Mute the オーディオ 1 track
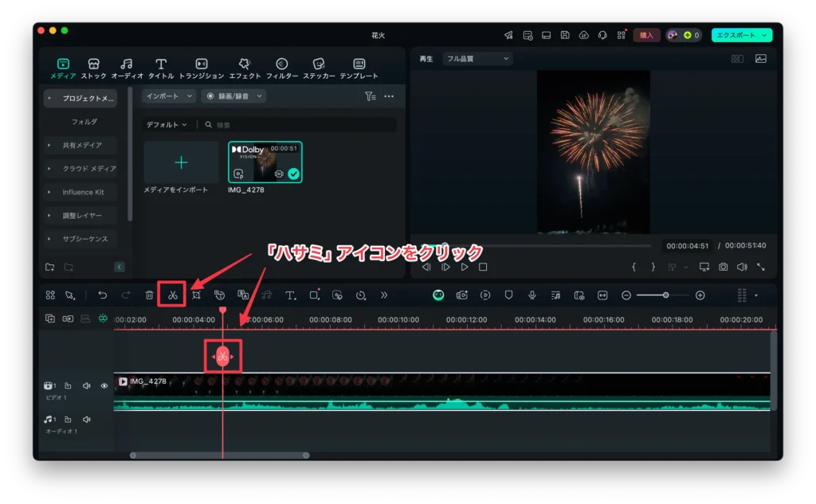 [86, 420]
